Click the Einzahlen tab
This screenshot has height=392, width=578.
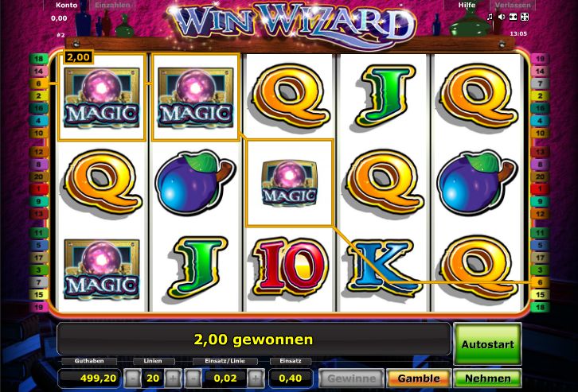pyautogui.click(x=112, y=5)
